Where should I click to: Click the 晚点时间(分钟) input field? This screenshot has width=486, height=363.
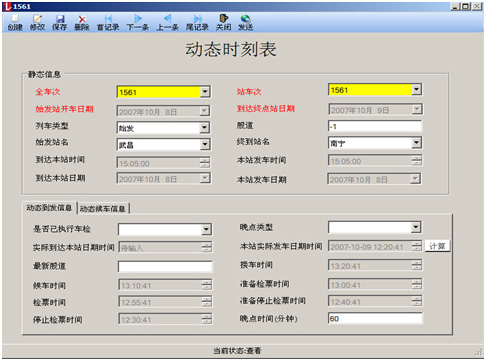(375, 319)
